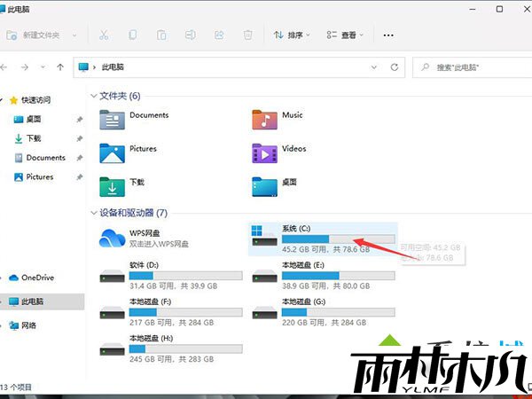Screen dimensions: 532x399
Task: Collapse the 文件夹 (6) group
Action: click(94, 95)
